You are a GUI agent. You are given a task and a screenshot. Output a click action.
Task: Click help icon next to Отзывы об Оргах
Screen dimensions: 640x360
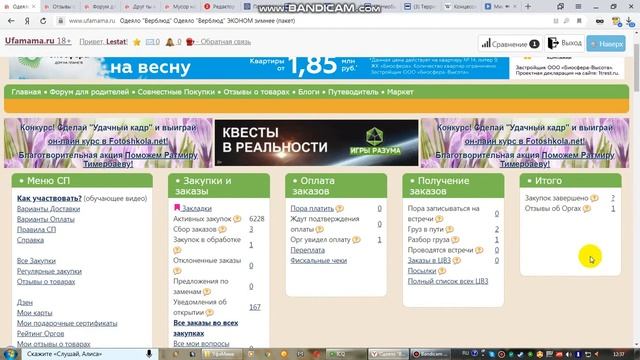tap(587, 209)
